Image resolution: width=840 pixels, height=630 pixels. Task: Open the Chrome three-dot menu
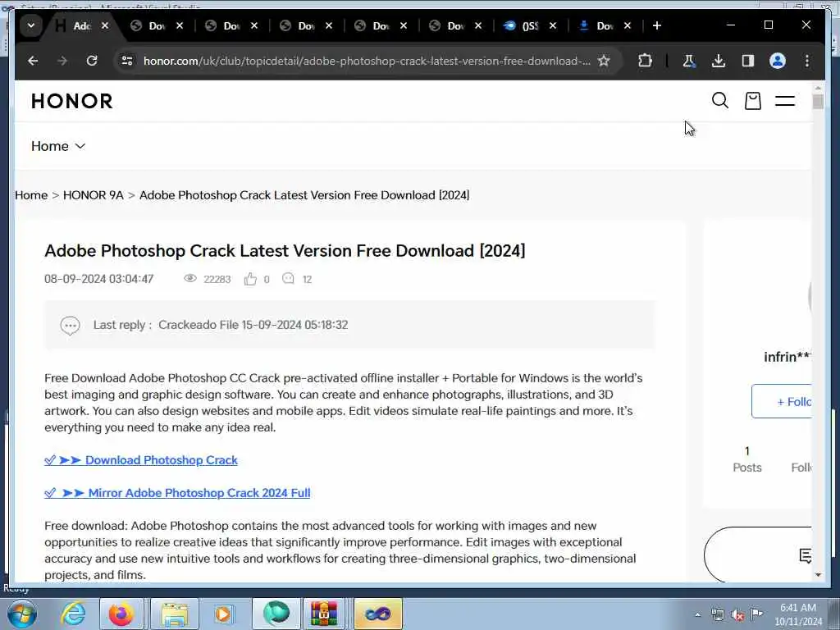point(807,61)
